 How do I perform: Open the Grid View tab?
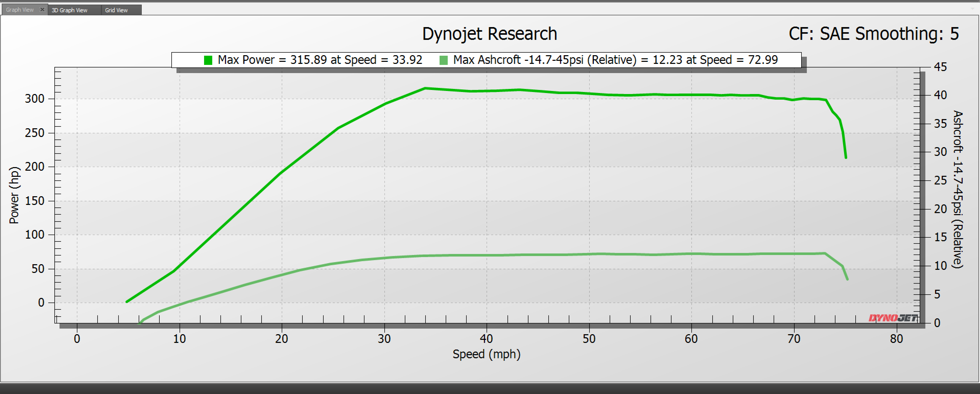(x=116, y=10)
